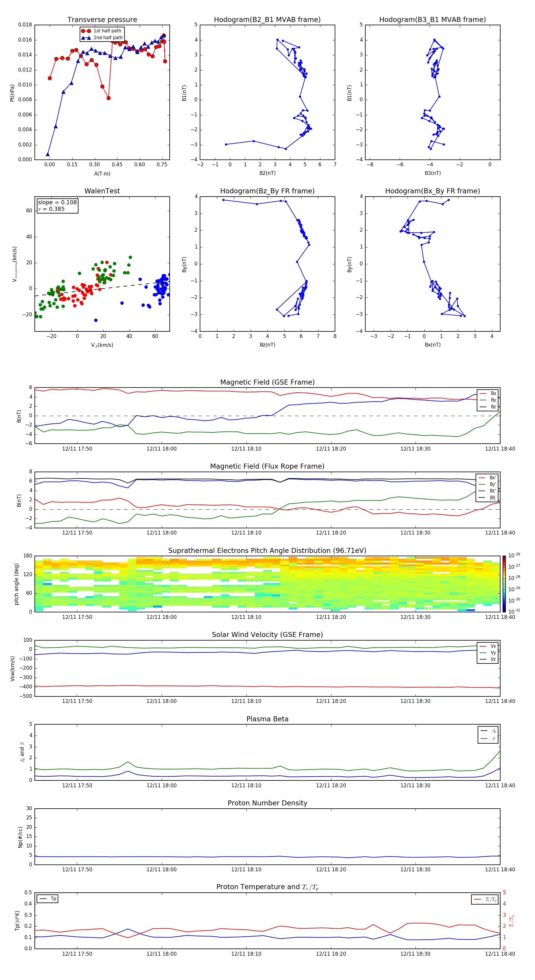Click the β entry in Plasma Beta legend
The image size is (535, 980).
[x=489, y=739]
